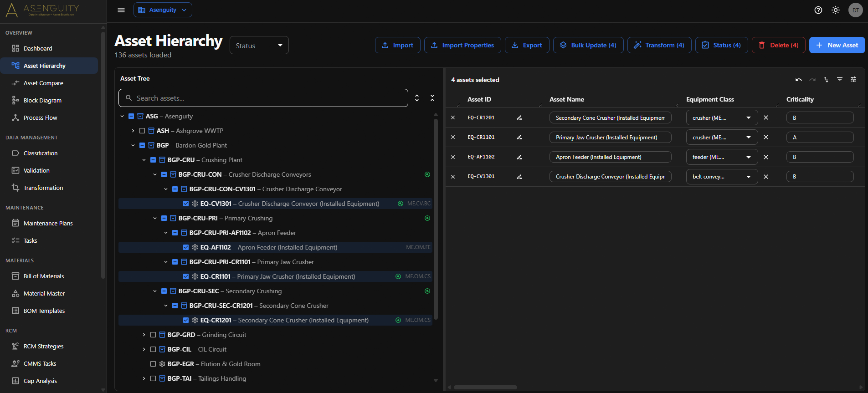The height and width of the screenshot is (393, 868).
Task: Uncheck EQ-CR1201 checkbox in tree
Action: (186, 320)
